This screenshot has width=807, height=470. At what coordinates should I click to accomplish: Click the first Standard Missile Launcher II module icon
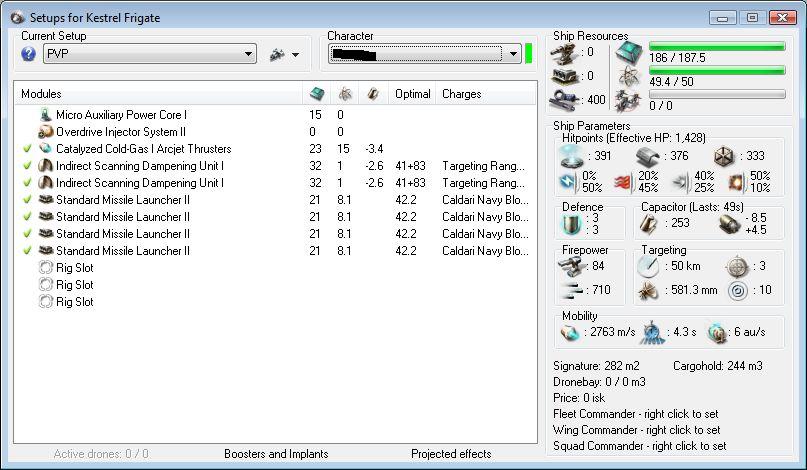[x=46, y=199]
